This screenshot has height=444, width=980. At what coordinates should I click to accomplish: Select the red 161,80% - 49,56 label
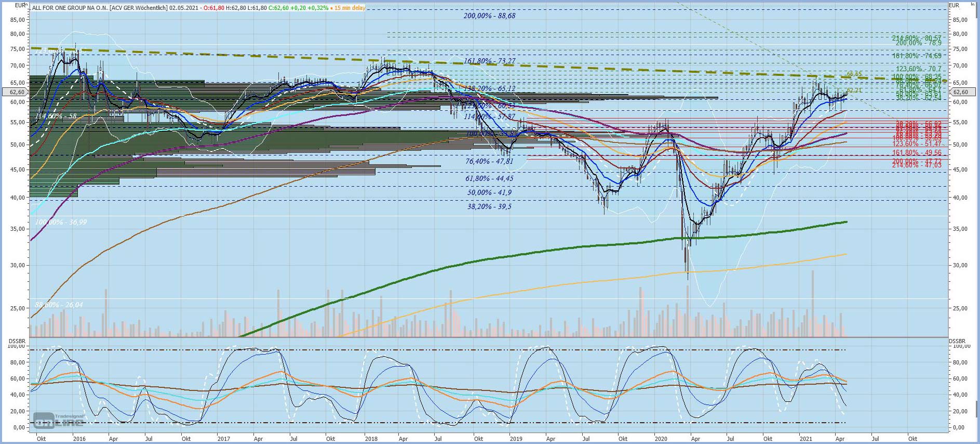click(x=917, y=153)
